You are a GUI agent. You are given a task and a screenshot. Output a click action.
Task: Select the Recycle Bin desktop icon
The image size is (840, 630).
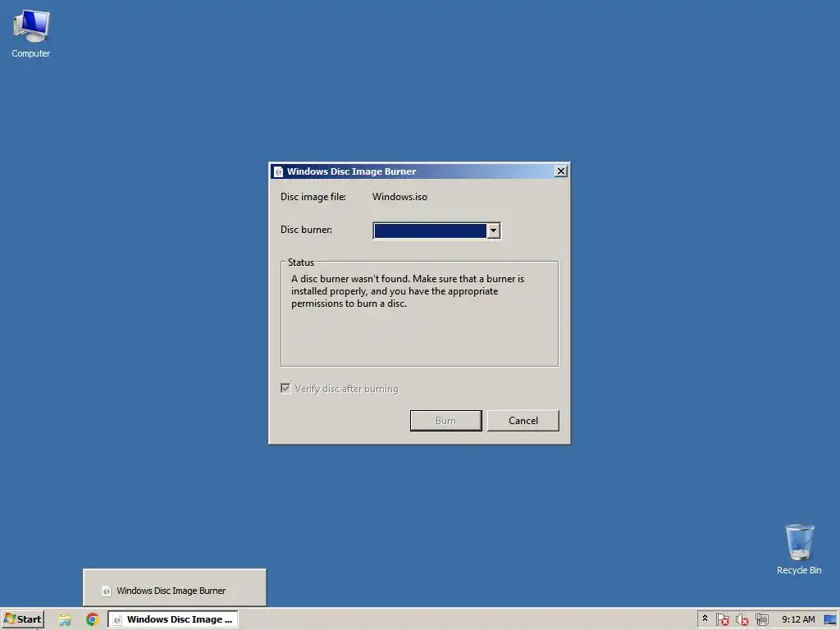[799, 549]
